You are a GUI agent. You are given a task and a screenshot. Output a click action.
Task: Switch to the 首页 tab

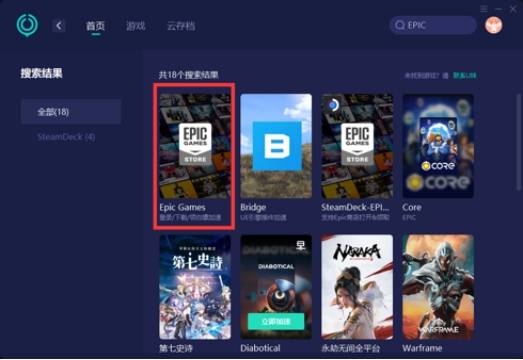pyautogui.click(x=95, y=26)
